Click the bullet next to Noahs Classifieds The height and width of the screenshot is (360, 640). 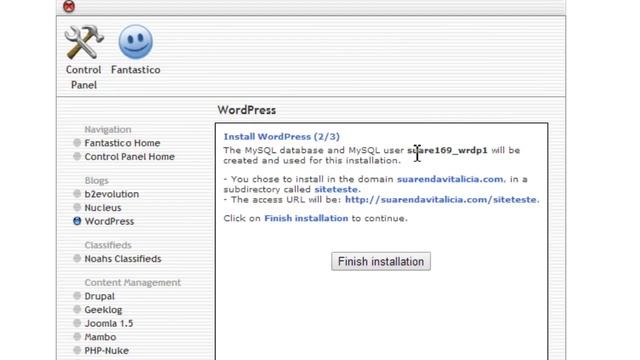pyautogui.click(x=77, y=258)
